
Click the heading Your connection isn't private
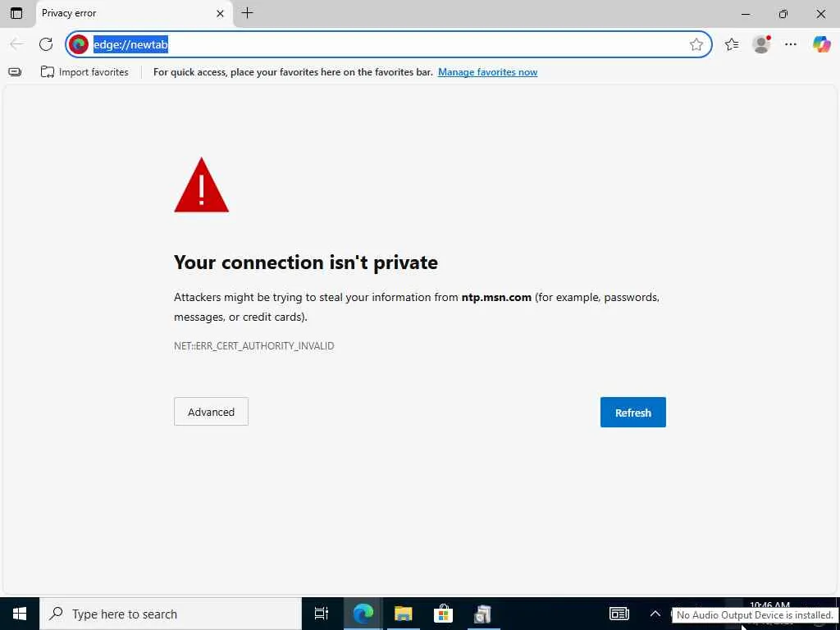tap(306, 262)
